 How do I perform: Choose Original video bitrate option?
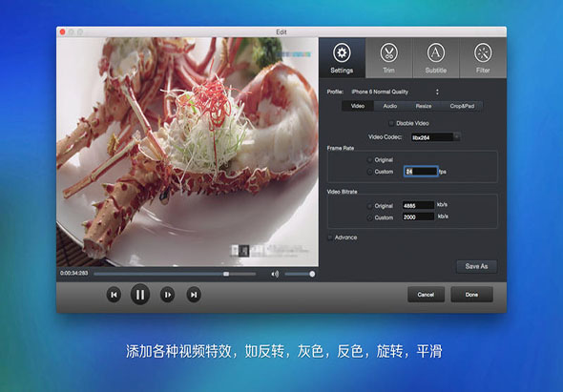(x=369, y=206)
